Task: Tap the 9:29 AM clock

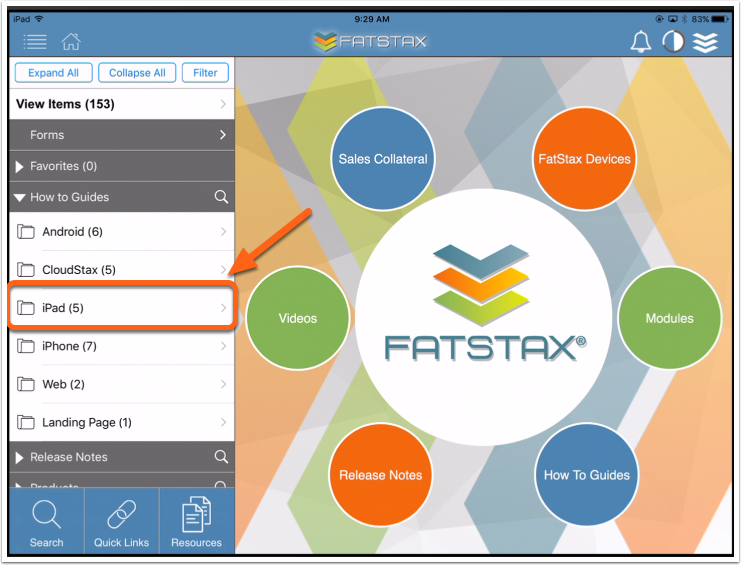Action: (x=372, y=19)
